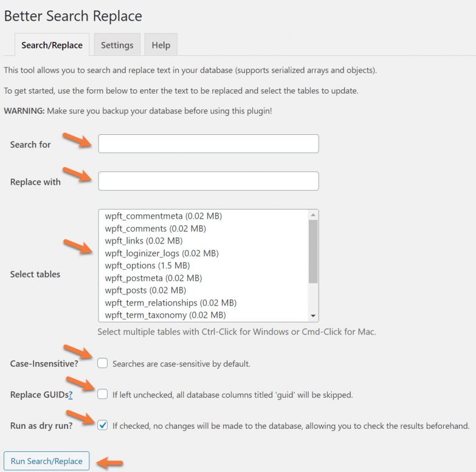Viewport: 476px width, 472px height.
Task: Select wpft_loginizer_logs table in the list
Action: tap(161, 253)
